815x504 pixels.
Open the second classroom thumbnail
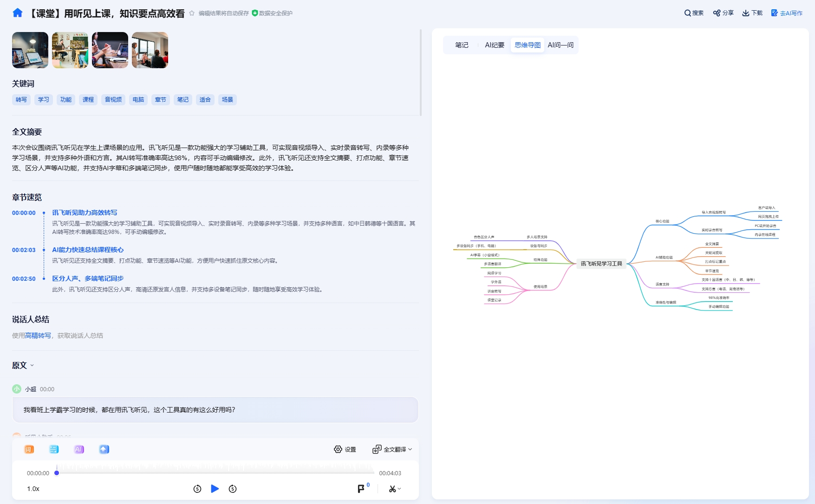[70, 50]
